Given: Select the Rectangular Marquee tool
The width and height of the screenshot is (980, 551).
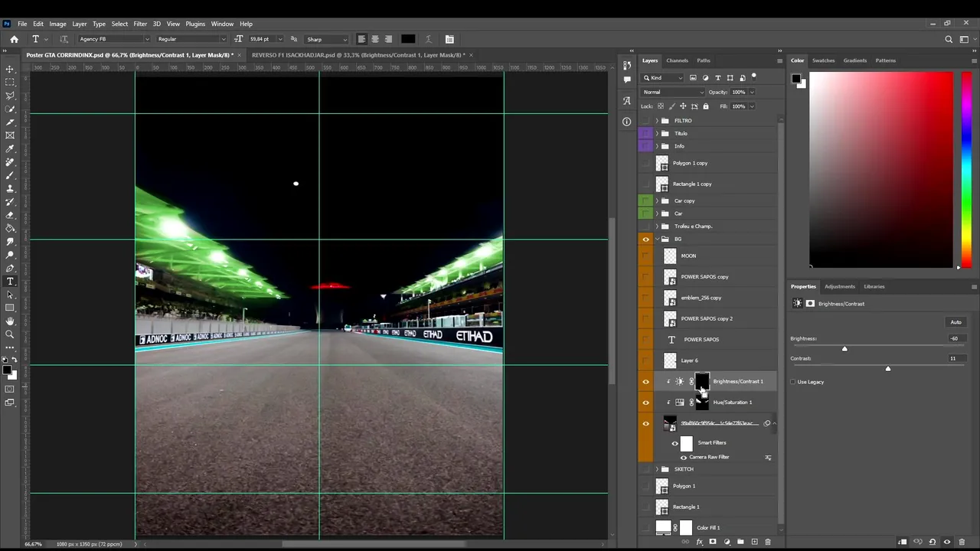Looking at the screenshot, I should [10, 82].
